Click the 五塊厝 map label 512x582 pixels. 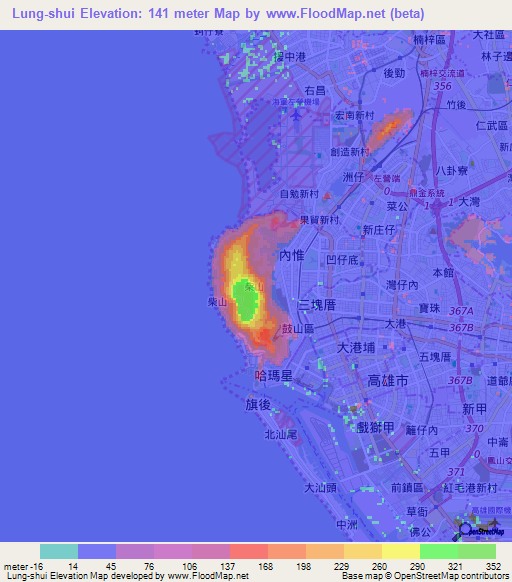(x=435, y=357)
